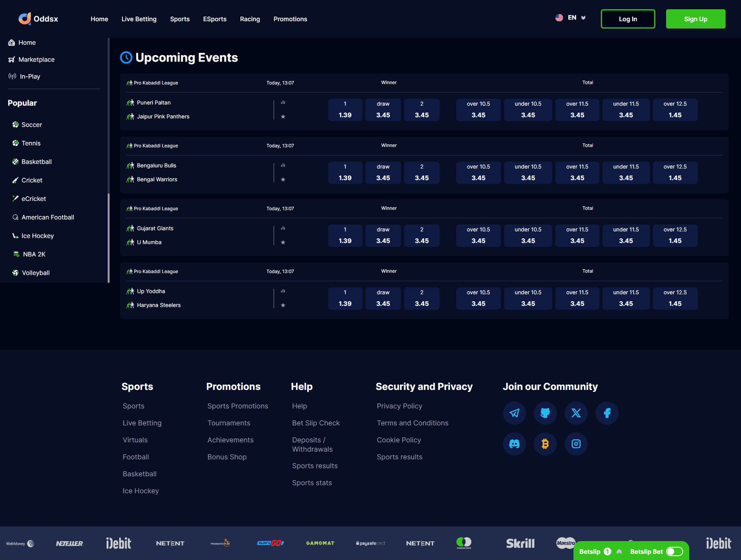Pick over 12.5 odds for Gujarat Giants match

coord(675,235)
